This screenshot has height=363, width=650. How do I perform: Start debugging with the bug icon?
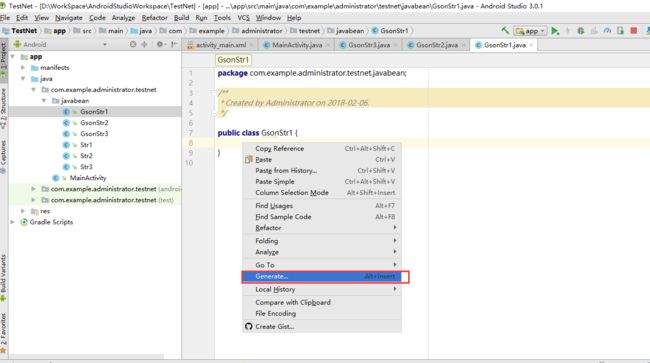(x=580, y=31)
